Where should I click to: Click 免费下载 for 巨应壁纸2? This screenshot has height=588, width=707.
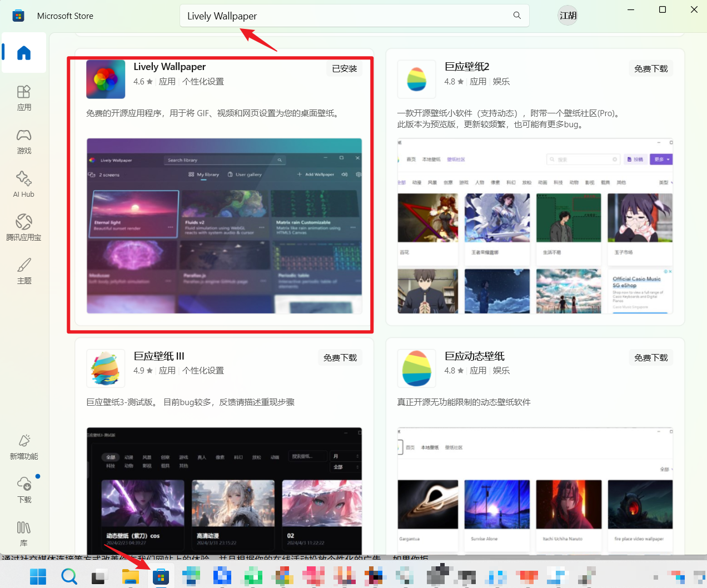[x=651, y=68]
